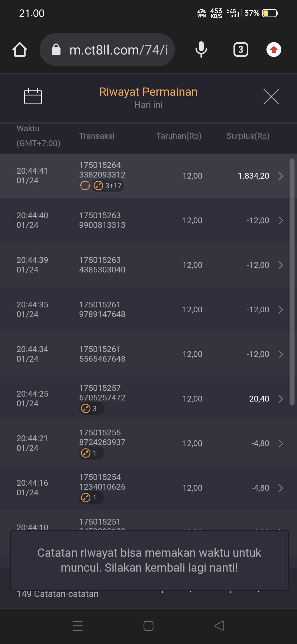The image size is (297, 644).
Task: Expand the 20:44:39 transaction details chevron
Action: [280, 265]
